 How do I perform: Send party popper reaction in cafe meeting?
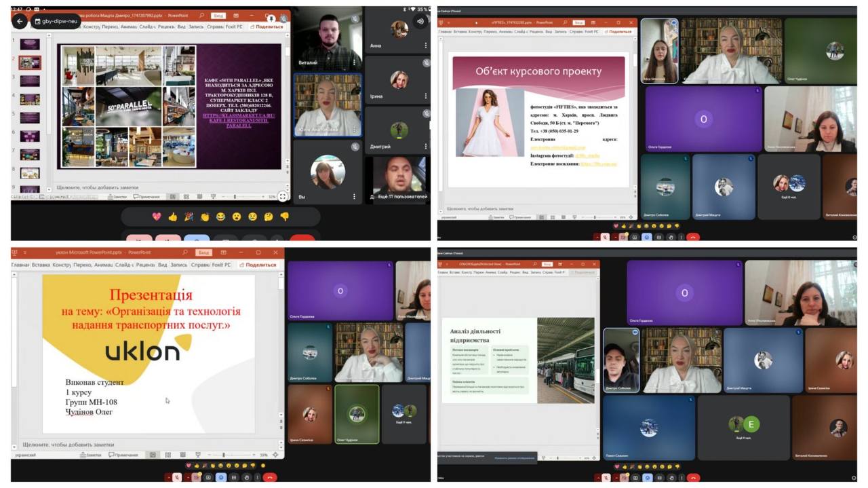tap(189, 217)
